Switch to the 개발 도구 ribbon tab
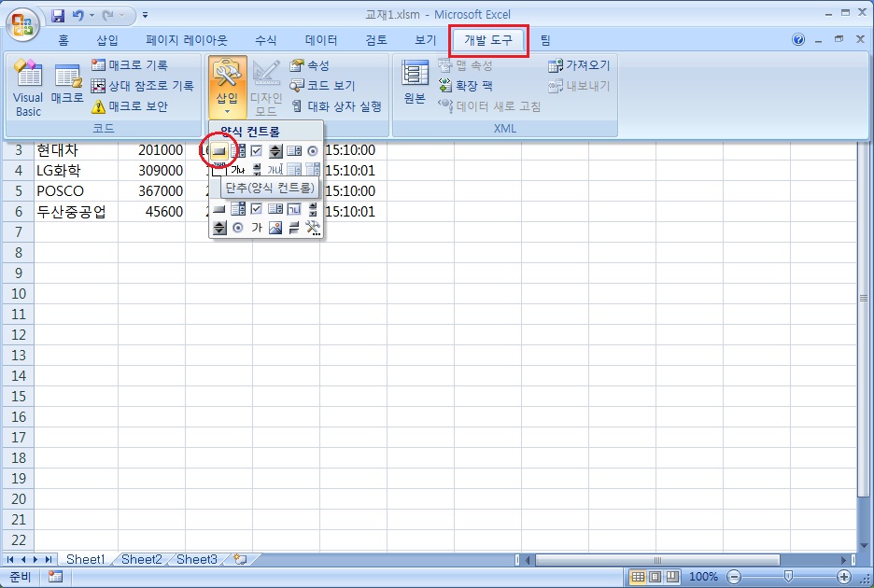This screenshot has width=874, height=588. (x=487, y=40)
